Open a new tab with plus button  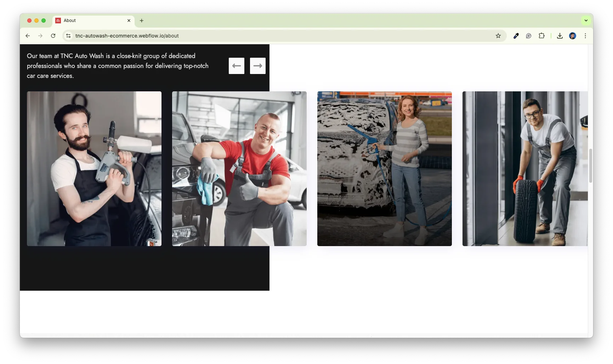142,21
